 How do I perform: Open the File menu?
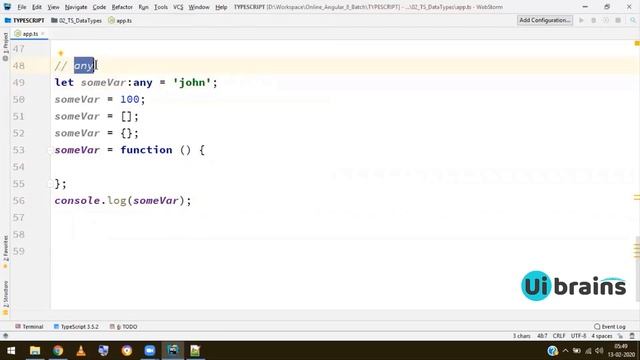[x=22, y=7]
